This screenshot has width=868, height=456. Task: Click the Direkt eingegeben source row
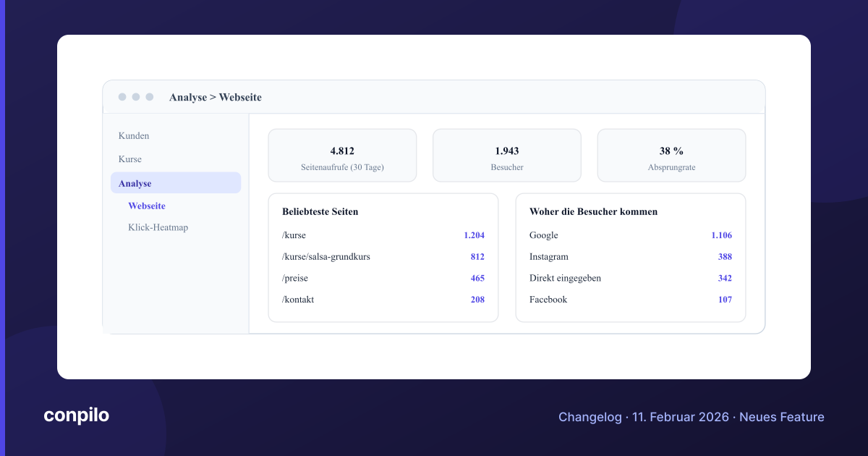tap(631, 278)
